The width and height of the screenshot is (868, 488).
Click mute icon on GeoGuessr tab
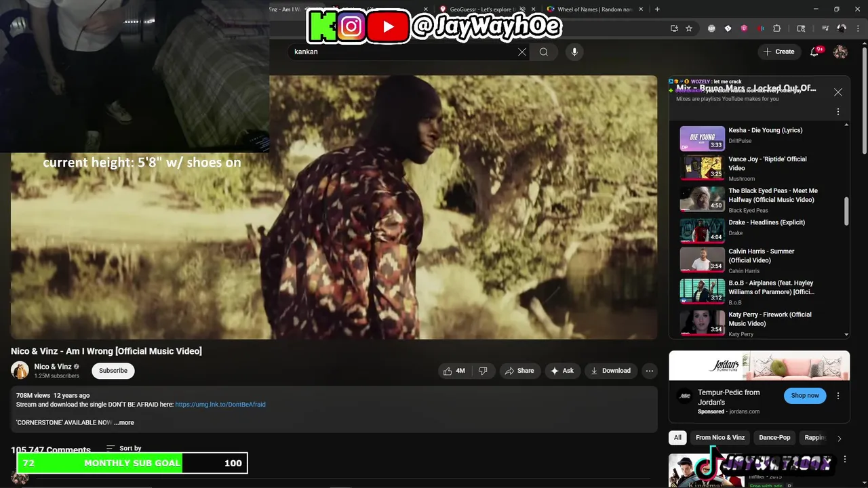click(x=521, y=9)
